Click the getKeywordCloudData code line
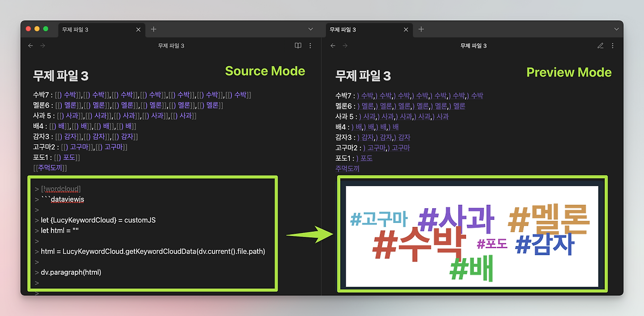The width and height of the screenshot is (644, 316). [x=153, y=252]
